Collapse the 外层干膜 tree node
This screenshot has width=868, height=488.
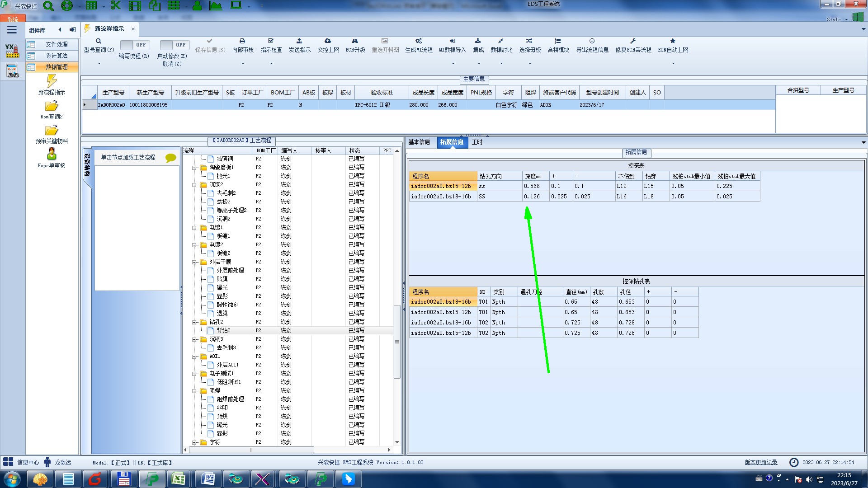194,262
